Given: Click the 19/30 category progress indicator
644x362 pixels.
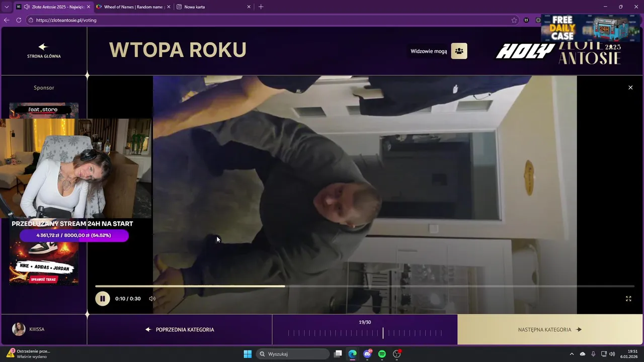Looking at the screenshot, I should (365, 330).
